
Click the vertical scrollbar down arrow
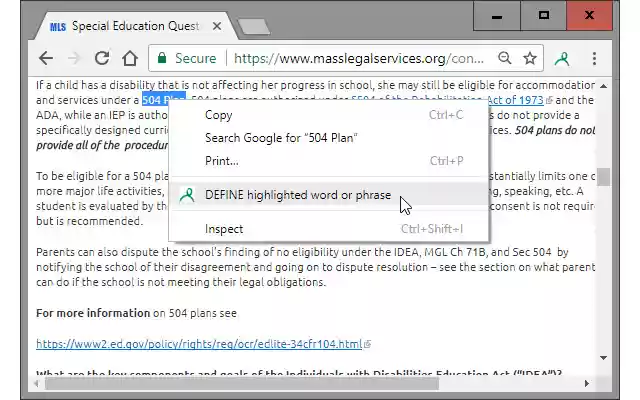tap(603, 358)
